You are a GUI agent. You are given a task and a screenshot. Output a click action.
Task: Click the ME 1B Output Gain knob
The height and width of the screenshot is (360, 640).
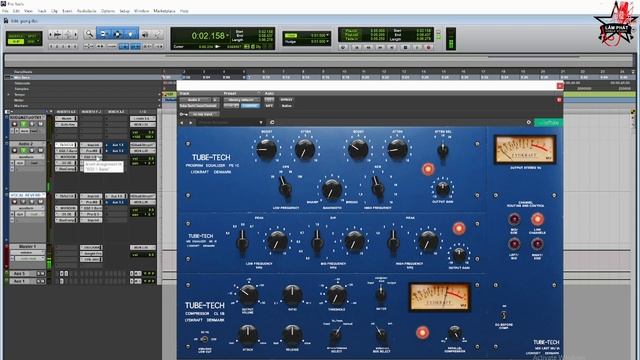[459, 255]
